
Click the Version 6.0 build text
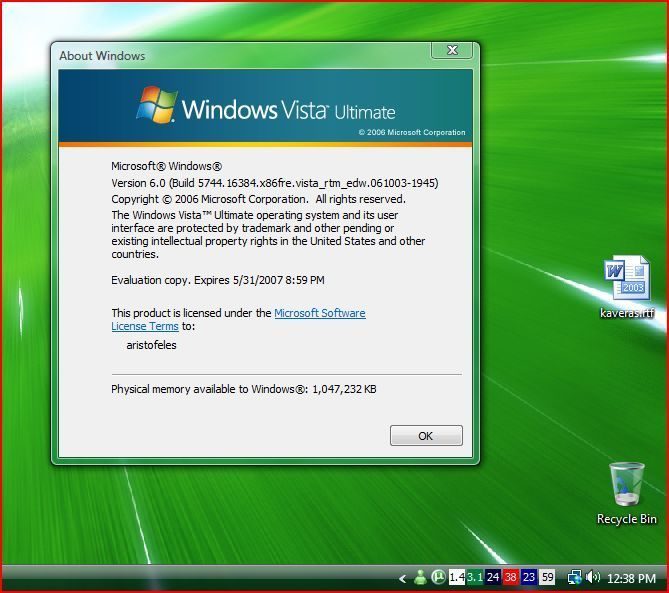(274, 183)
